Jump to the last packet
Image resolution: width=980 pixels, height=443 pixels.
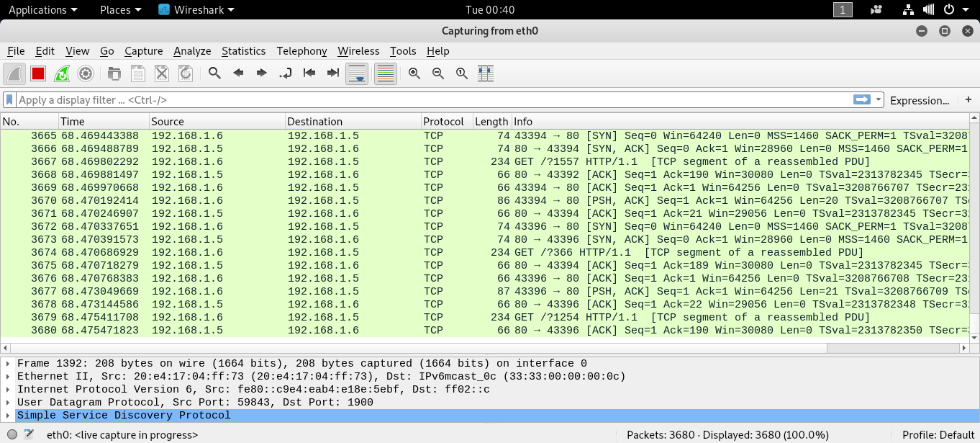pos(333,73)
